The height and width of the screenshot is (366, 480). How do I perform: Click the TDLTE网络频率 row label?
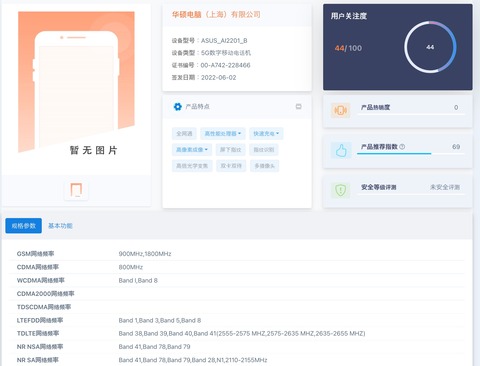(x=38, y=333)
